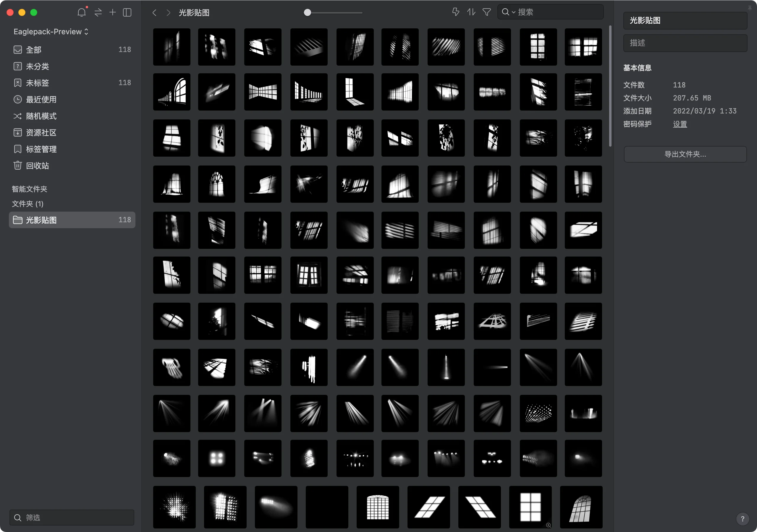Viewport: 757px width, 532px height.
Task: Select the arched window corridor thumbnail
Action: coord(172,92)
